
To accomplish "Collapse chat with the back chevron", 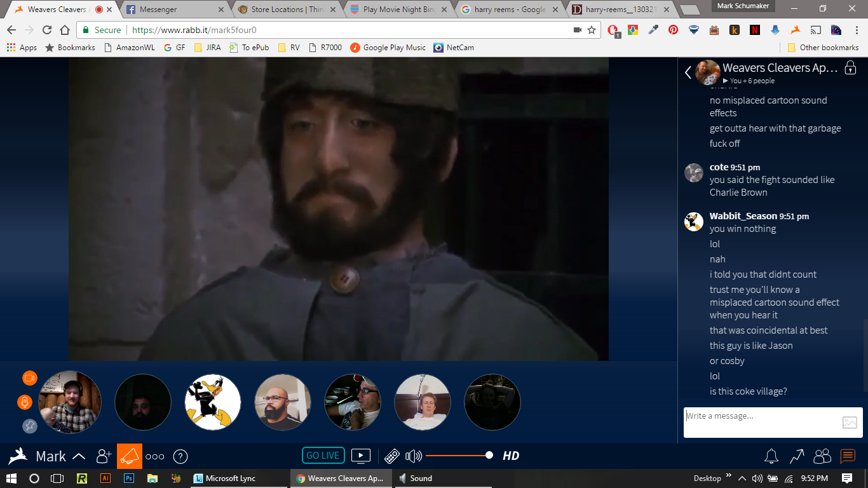I will pyautogui.click(x=688, y=72).
